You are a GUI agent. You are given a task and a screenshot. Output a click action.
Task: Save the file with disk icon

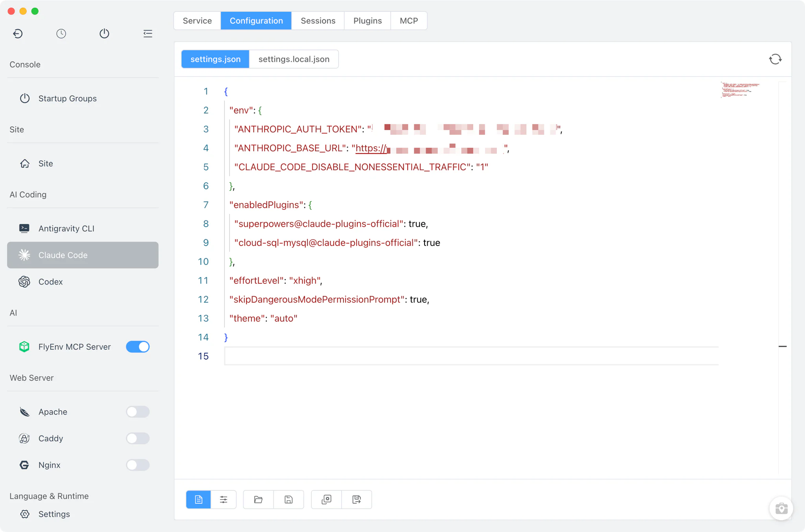pos(289,499)
